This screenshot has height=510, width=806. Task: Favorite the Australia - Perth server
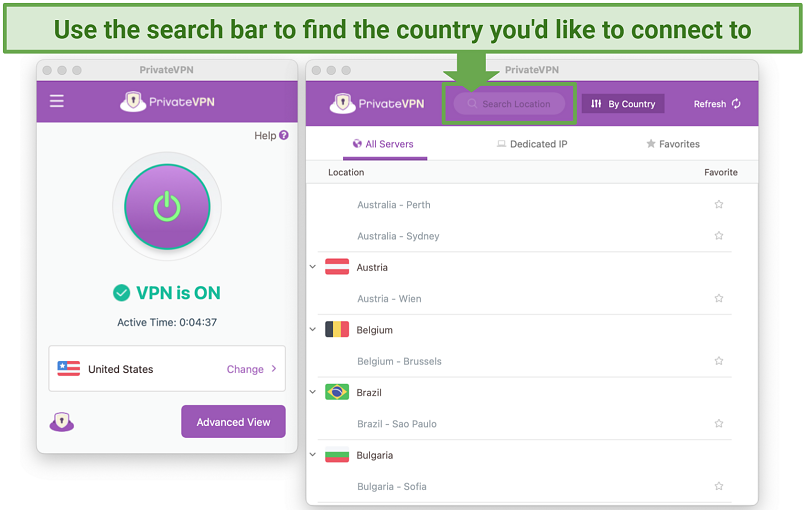click(x=719, y=205)
